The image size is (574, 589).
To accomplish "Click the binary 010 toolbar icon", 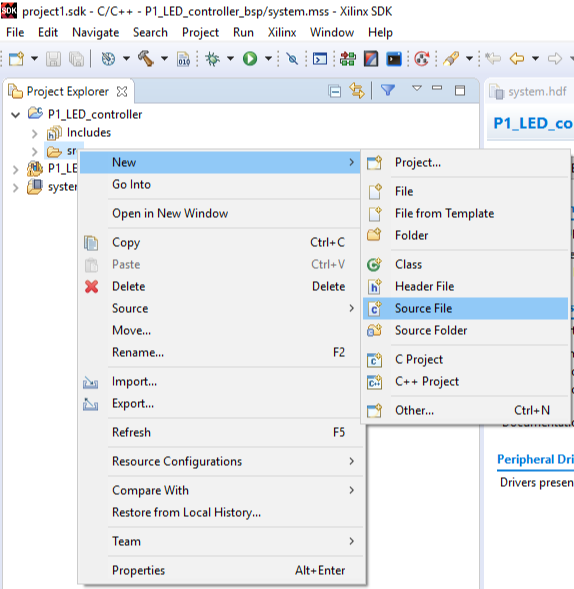I will 184,59.
